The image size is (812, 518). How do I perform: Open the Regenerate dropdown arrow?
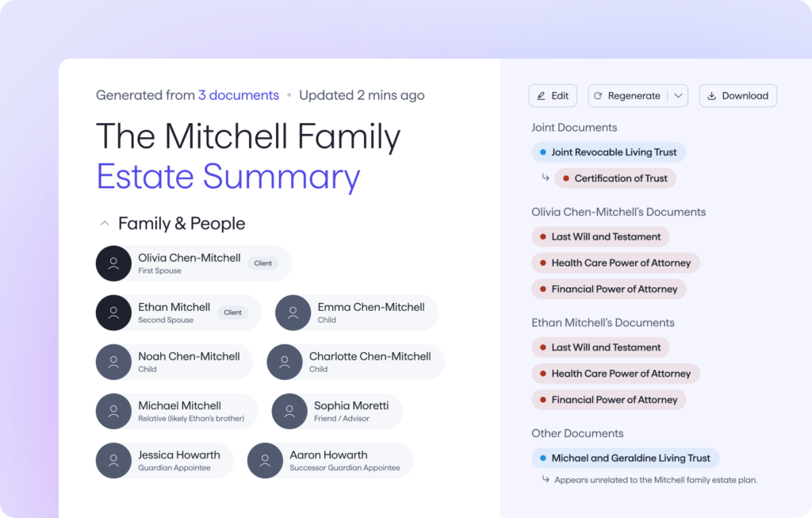point(678,96)
